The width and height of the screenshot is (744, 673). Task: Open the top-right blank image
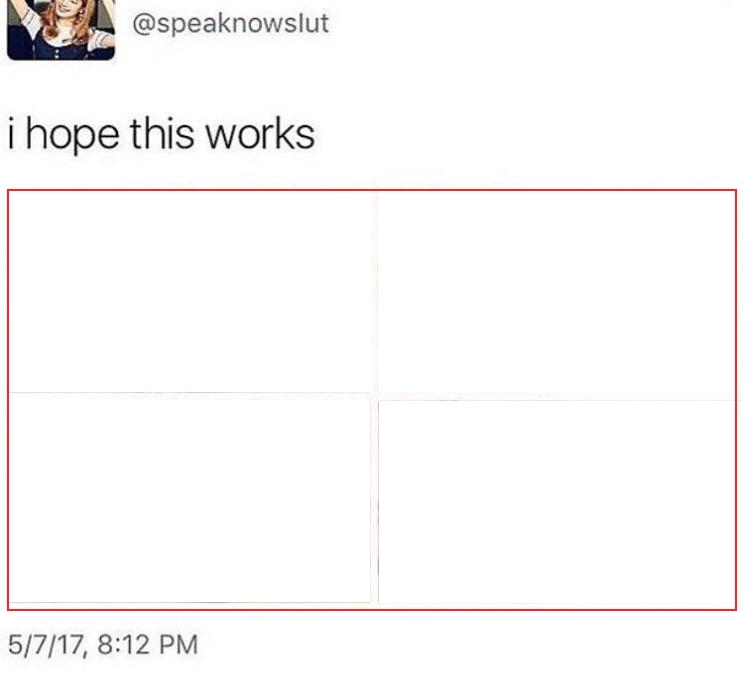557,292
